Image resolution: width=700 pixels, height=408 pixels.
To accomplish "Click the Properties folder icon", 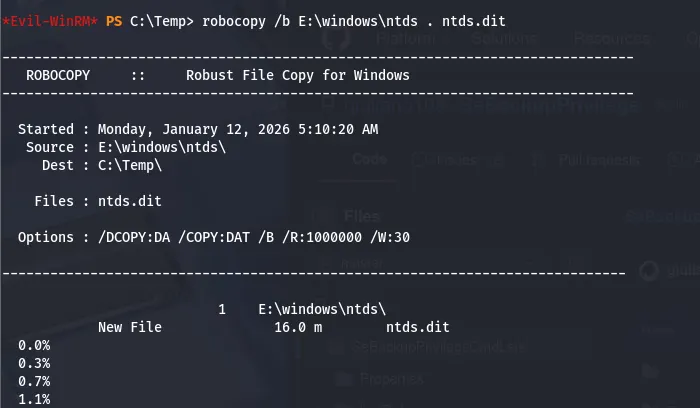I will [x=343, y=379].
